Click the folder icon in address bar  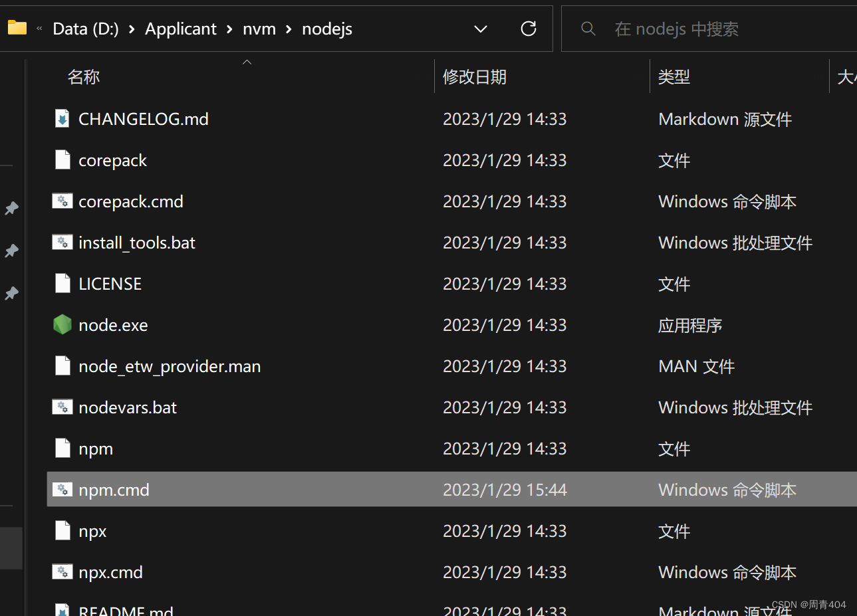click(17, 28)
